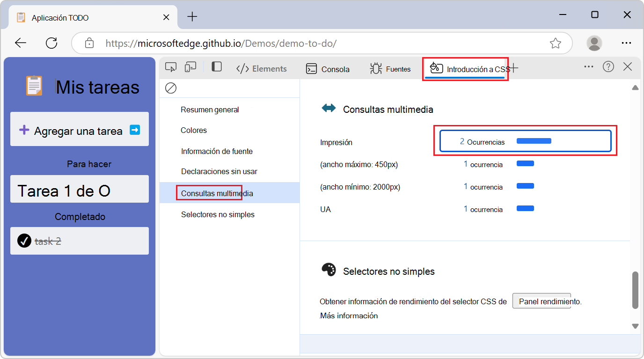
Task: Open the browser settings menu with three dots
Action: [627, 43]
